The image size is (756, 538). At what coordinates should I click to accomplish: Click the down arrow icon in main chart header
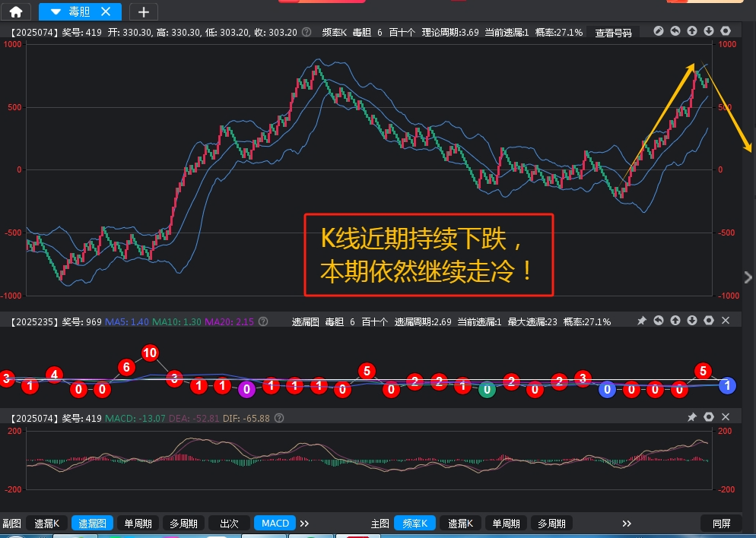(x=709, y=31)
